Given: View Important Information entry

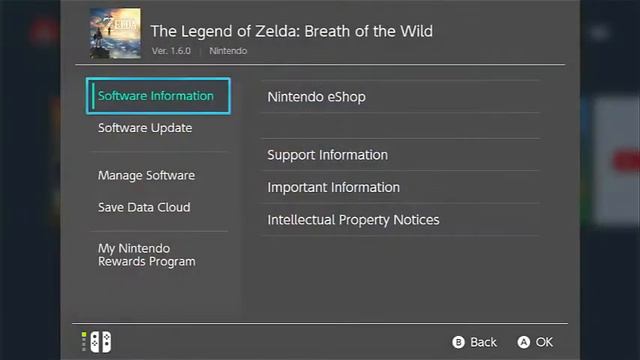Looking at the screenshot, I should (x=400, y=187).
